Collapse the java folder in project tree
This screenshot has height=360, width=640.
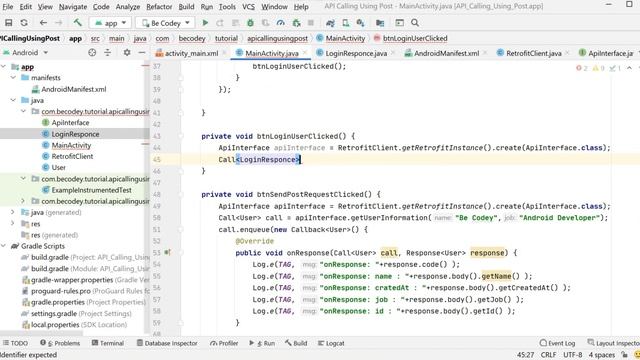pyautogui.click(x=13, y=100)
